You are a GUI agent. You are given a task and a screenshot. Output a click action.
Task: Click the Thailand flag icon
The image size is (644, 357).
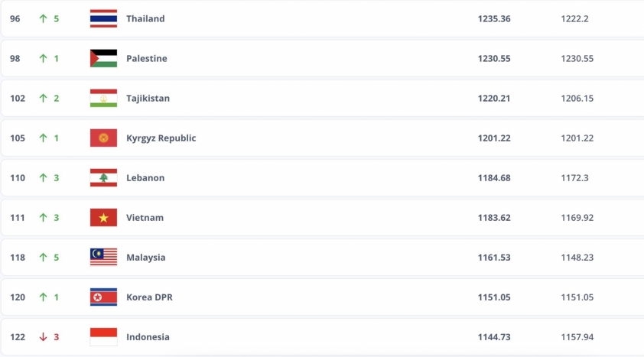tap(103, 18)
